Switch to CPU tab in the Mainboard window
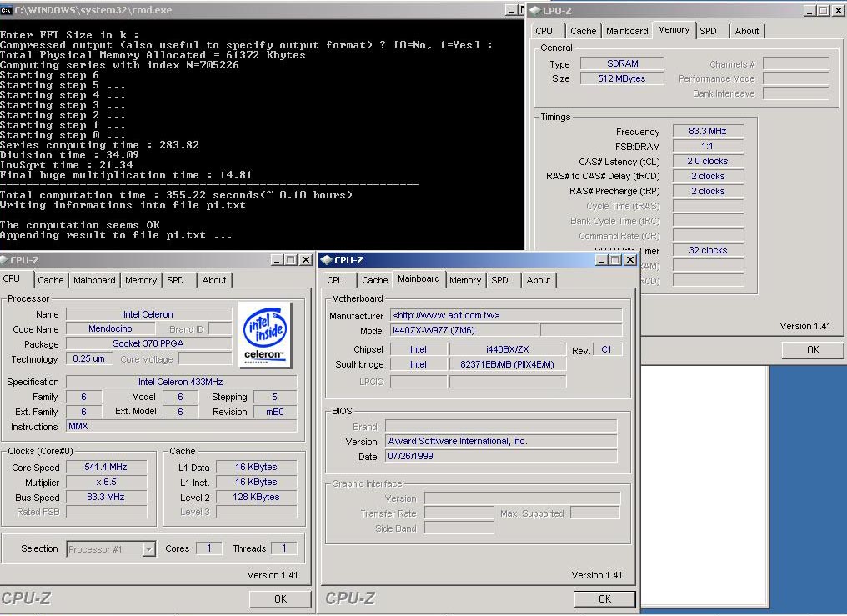The height and width of the screenshot is (616, 847). [x=335, y=280]
